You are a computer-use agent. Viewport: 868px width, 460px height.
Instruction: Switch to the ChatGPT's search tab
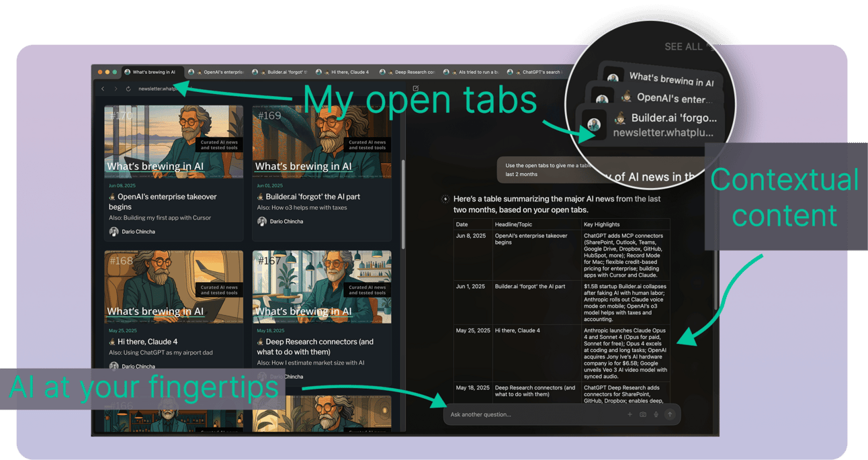click(535, 72)
